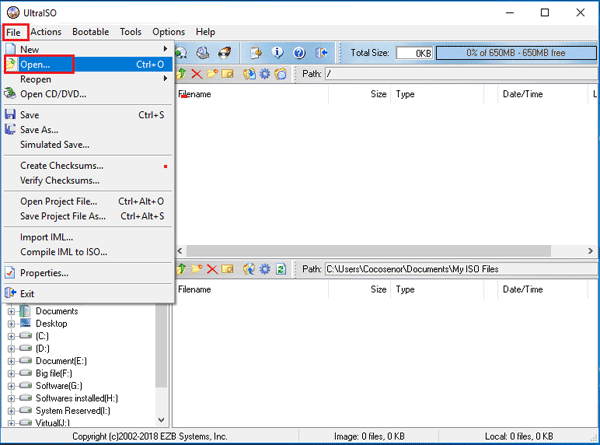Click the 0% of 650MB capacity bar
600x445 pixels.
pos(516,53)
